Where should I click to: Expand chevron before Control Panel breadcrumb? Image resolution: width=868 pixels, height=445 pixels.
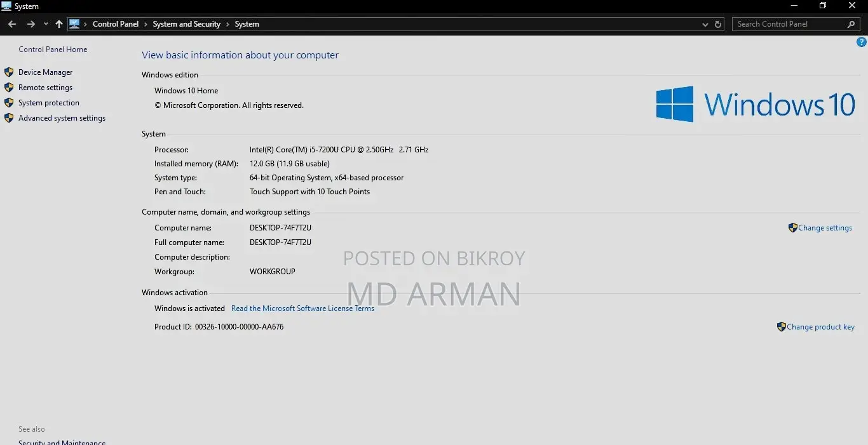pyautogui.click(x=86, y=24)
